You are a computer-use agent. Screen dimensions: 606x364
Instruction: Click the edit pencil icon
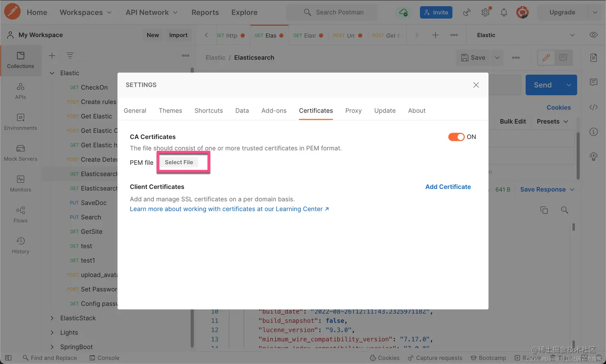click(x=546, y=58)
